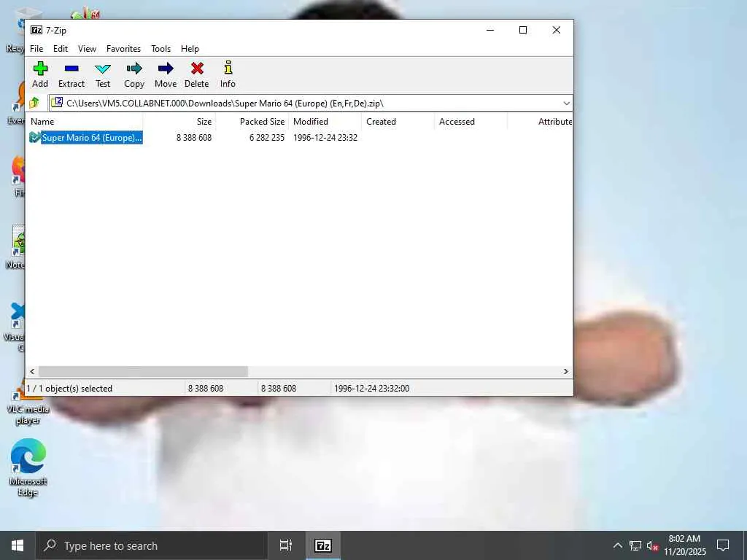Viewport: 747px width, 560px height.
Task: Click the muted volume tray icon
Action: click(652, 546)
